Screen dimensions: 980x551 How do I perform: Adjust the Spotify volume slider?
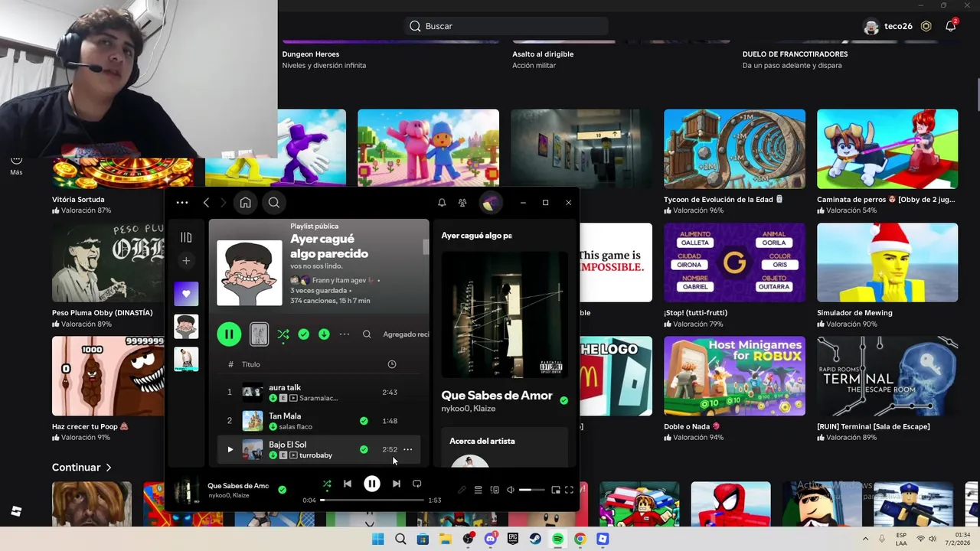532,490
